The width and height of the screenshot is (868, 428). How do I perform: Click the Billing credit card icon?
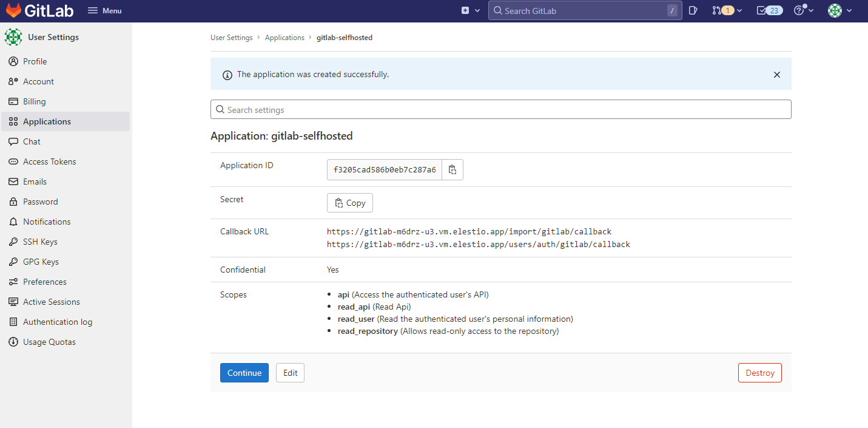click(x=13, y=101)
